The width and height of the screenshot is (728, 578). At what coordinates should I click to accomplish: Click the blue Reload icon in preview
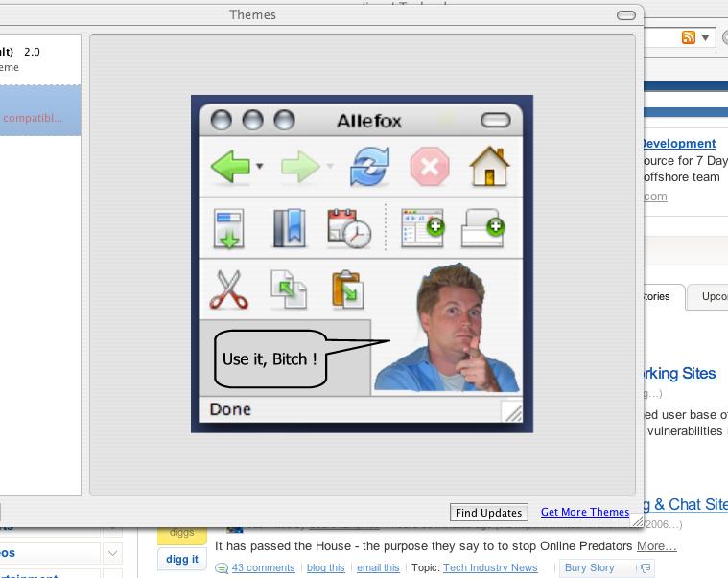[369, 167]
